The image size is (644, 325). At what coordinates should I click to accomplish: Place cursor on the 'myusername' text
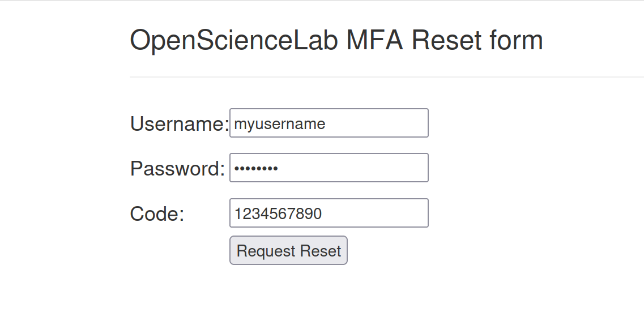tap(280, 123)
